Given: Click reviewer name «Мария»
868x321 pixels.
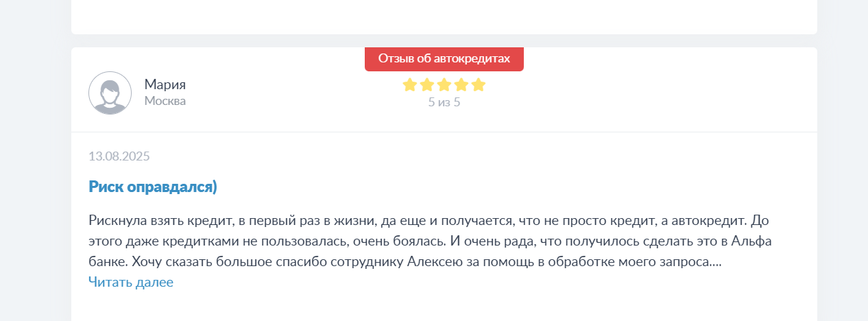Looking at the screenshot, I should (165, 84).
